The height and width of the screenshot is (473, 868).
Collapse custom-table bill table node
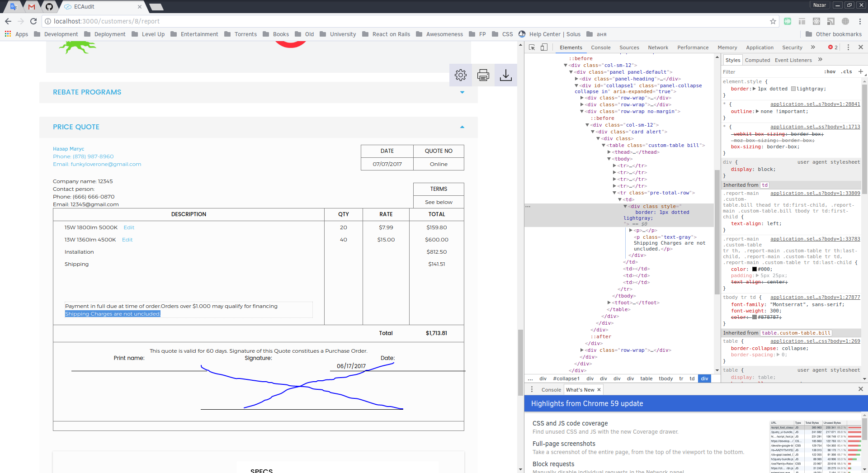pyautogui.click(x=604, y=145)
